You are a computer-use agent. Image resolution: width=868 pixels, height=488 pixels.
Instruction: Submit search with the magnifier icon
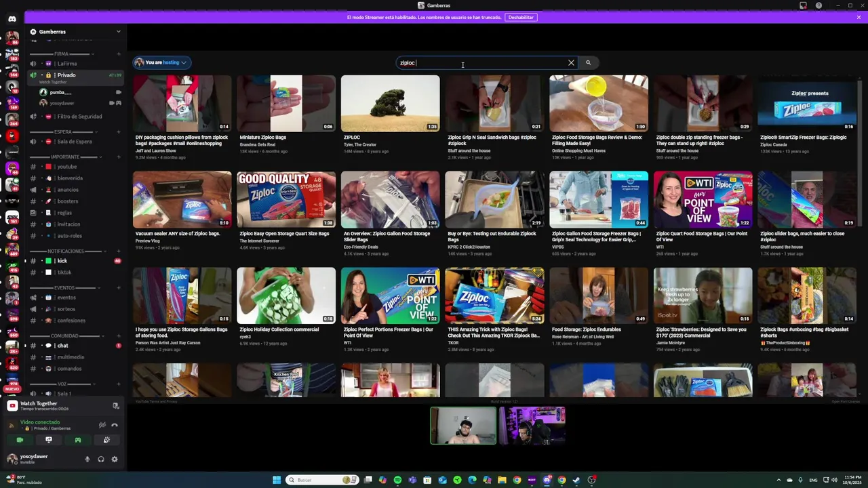coord(588,62)
